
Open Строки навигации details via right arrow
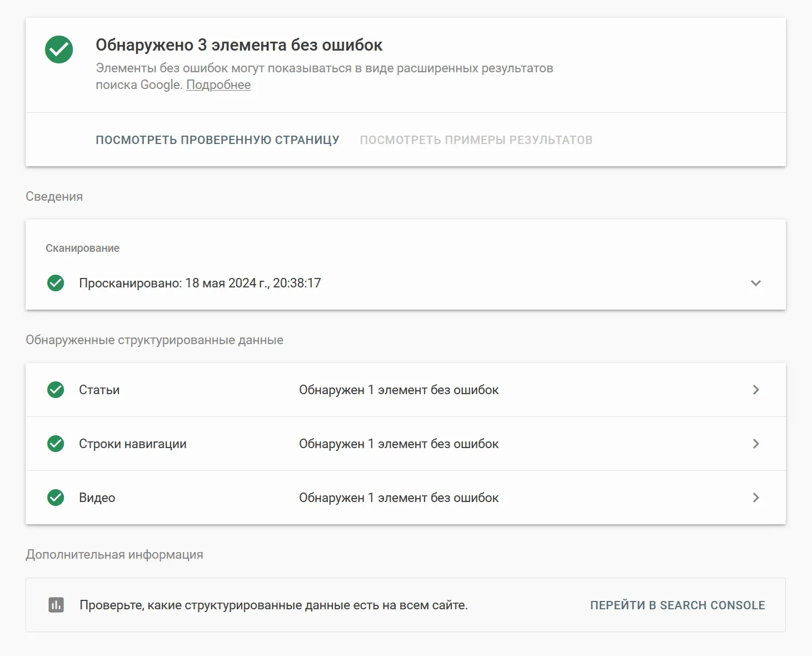coord(755,444)
